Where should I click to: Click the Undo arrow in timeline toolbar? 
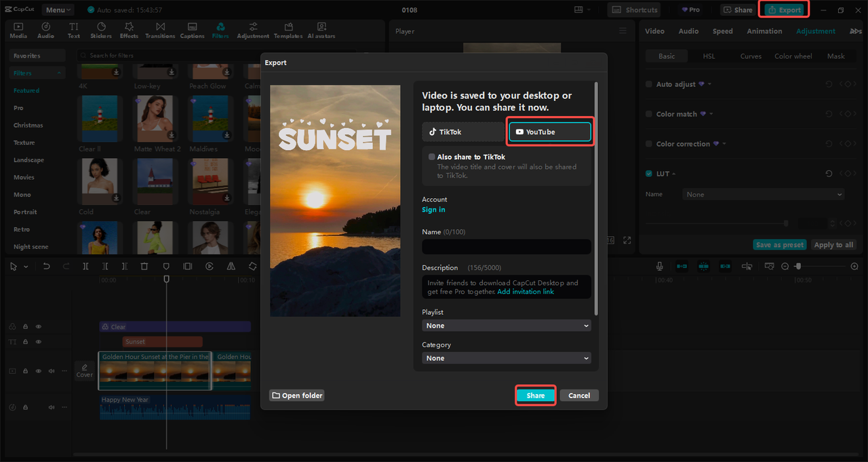click(46, 267)
